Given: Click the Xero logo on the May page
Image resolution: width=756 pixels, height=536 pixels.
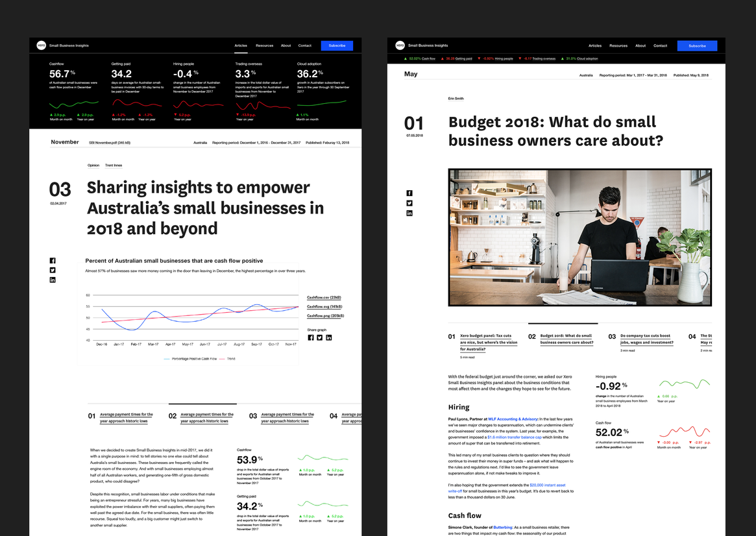Looking at the screenshot, I should point(400,45).
